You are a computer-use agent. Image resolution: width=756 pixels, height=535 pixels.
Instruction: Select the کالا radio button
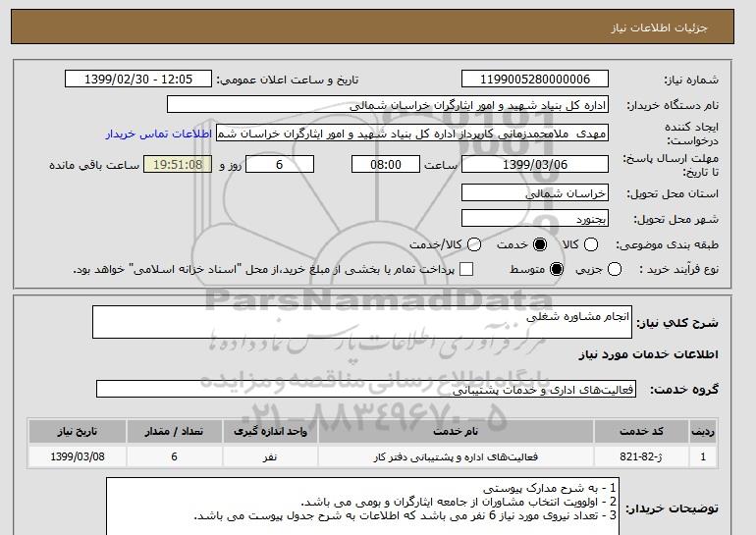[591, 244]
